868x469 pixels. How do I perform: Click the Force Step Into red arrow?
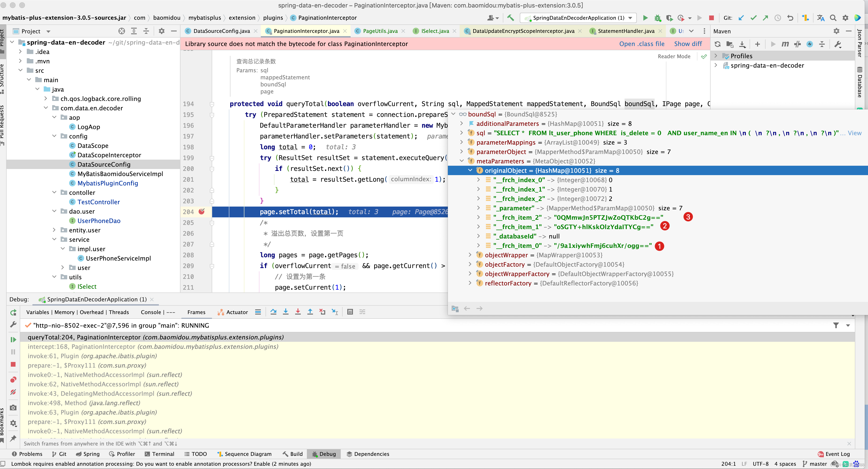297,312
